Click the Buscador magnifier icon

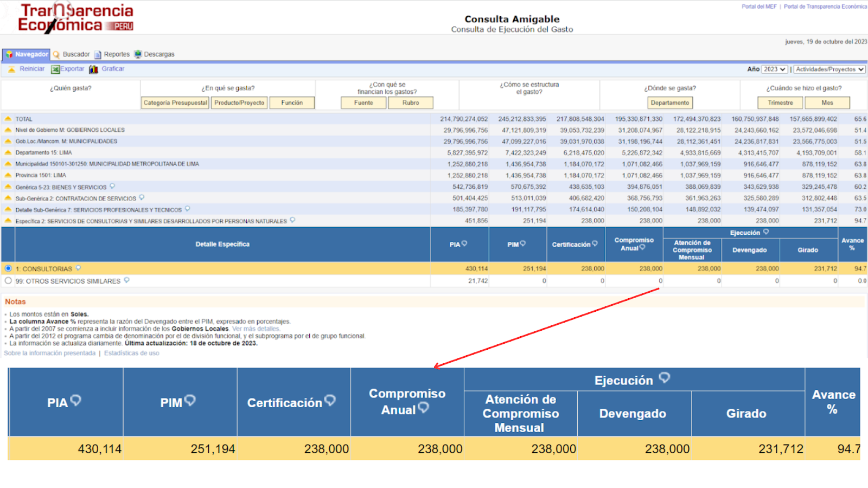point(56,55)
